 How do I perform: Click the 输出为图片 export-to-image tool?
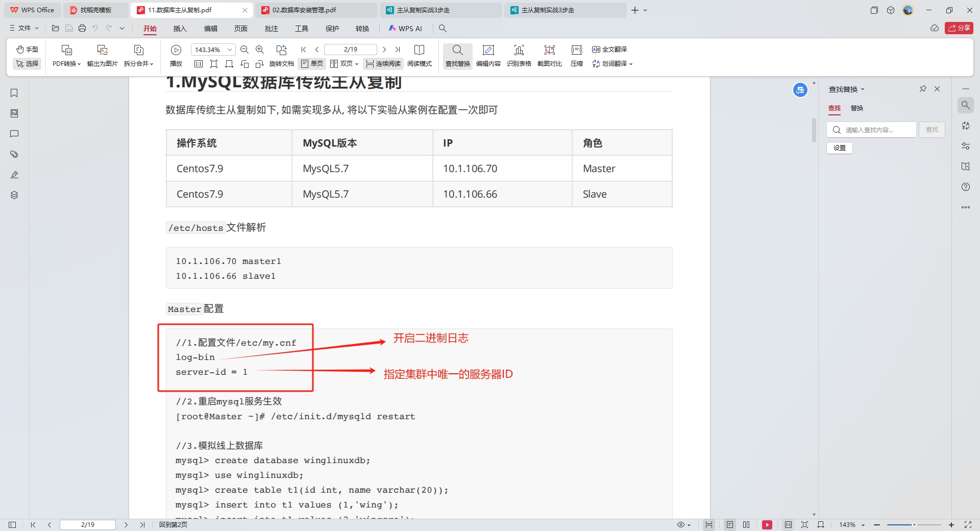point(102,56)
